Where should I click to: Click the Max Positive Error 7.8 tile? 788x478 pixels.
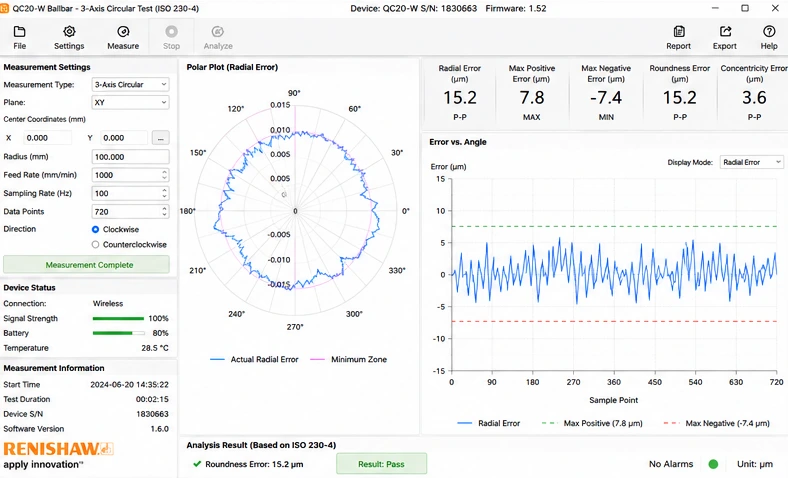click(532, 93)
